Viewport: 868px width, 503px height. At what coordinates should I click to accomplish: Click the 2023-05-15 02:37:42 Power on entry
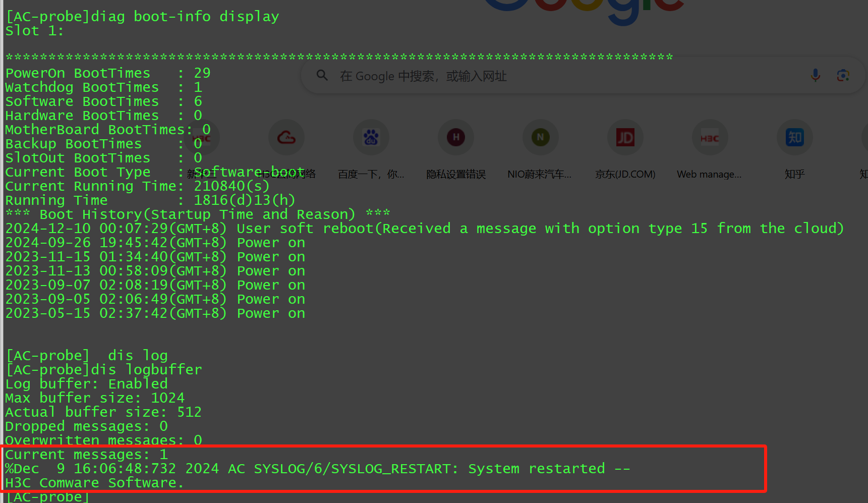155,313
